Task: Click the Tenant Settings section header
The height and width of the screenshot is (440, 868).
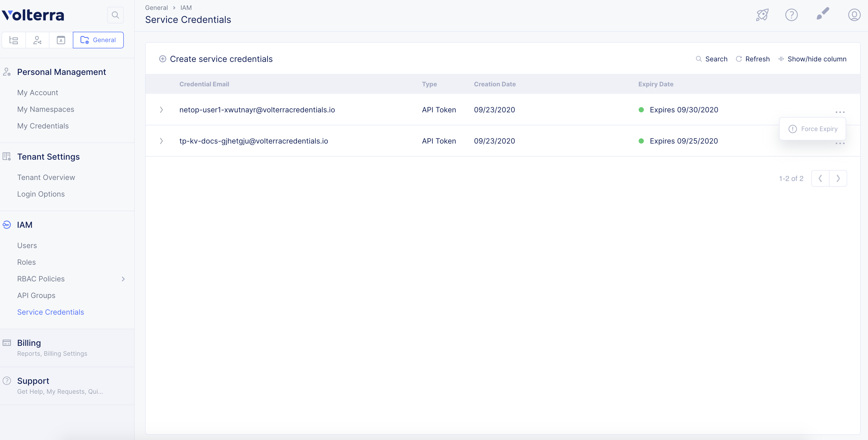Action: pos(49,157)
